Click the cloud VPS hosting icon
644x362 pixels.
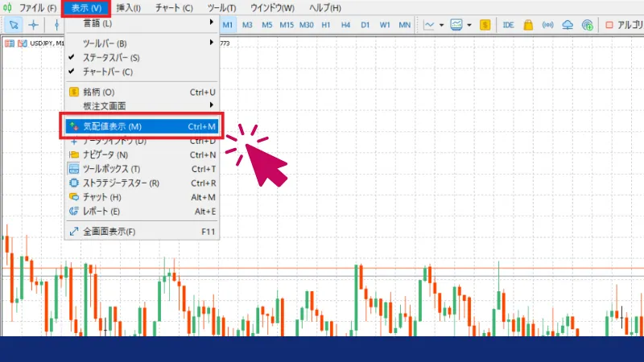[568, 25]
